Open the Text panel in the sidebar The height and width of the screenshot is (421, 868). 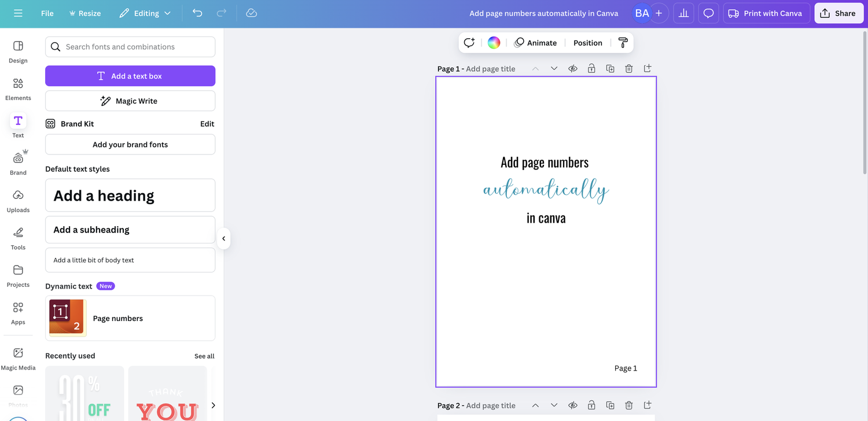pos(17,125)
